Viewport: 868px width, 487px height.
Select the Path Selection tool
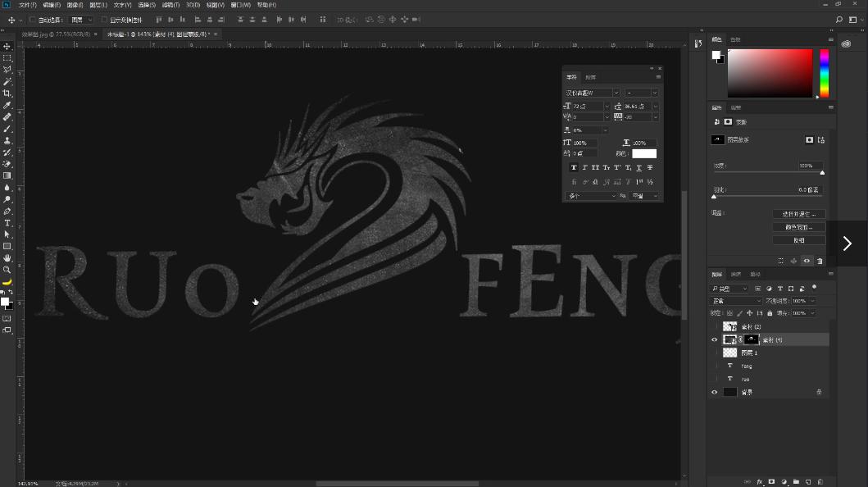(7, 234)
